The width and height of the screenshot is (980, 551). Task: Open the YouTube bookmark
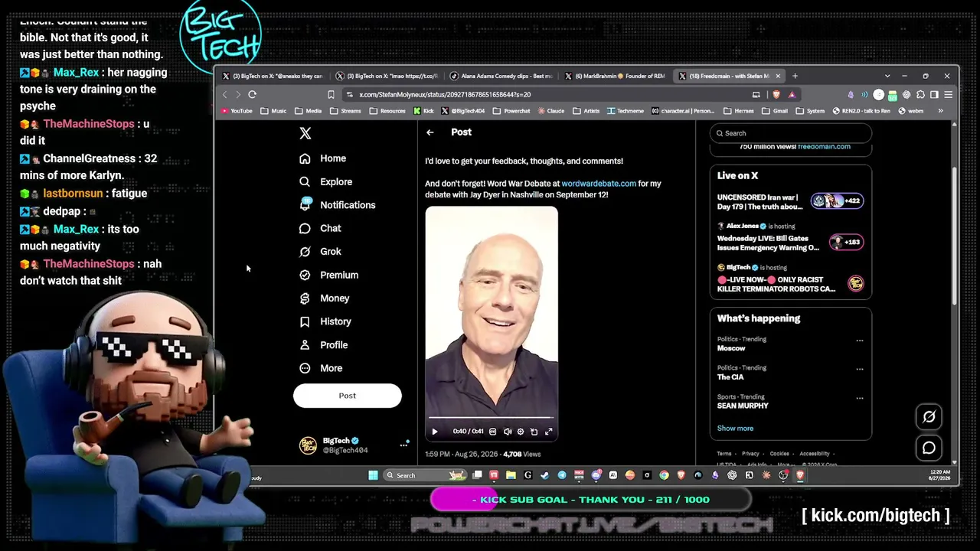[x=237, y=111]
